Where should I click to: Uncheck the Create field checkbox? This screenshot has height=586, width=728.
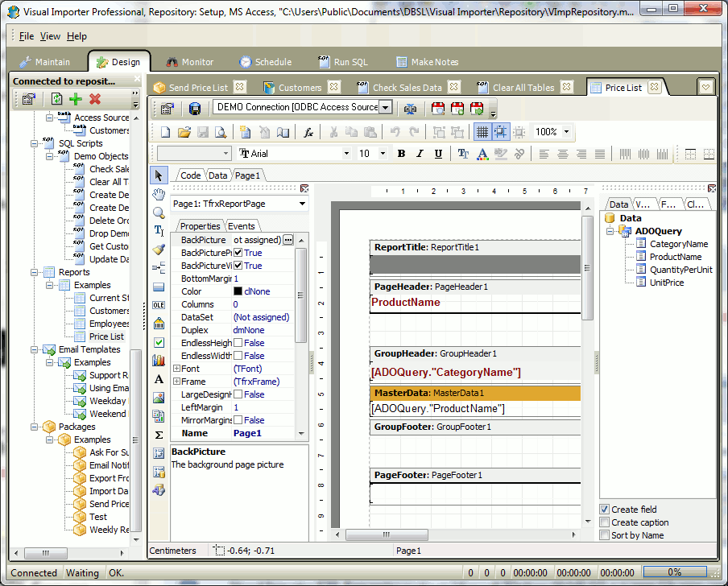pos(604,509)
